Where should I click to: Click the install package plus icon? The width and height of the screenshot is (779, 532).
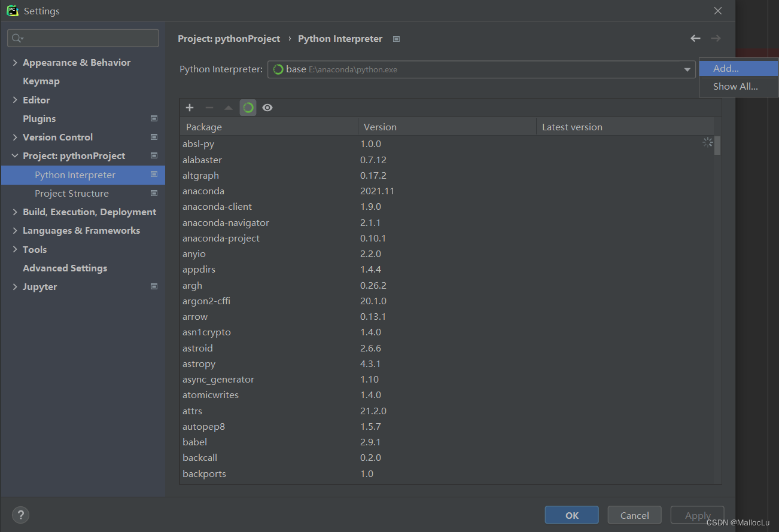190,108
